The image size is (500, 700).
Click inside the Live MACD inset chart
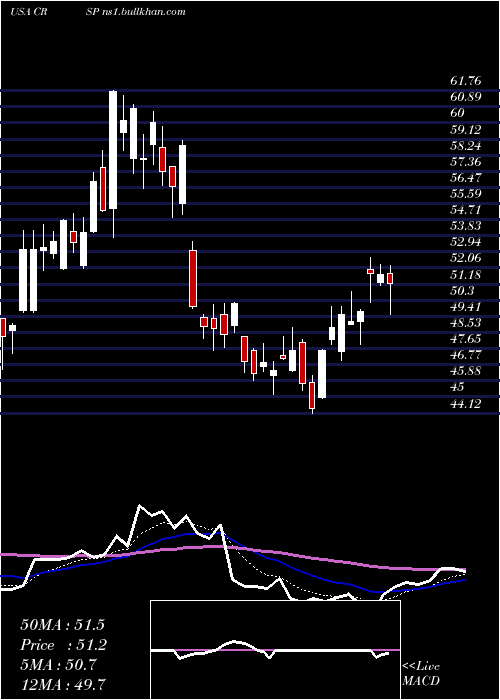pos(275,650)
